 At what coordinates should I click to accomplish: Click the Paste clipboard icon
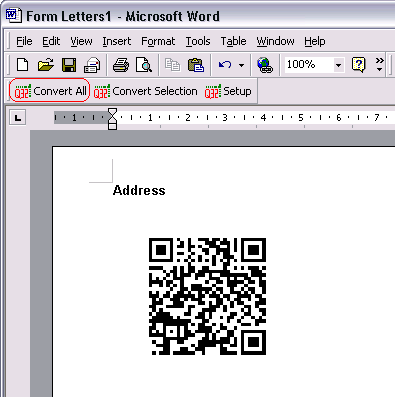coord(196,64)
